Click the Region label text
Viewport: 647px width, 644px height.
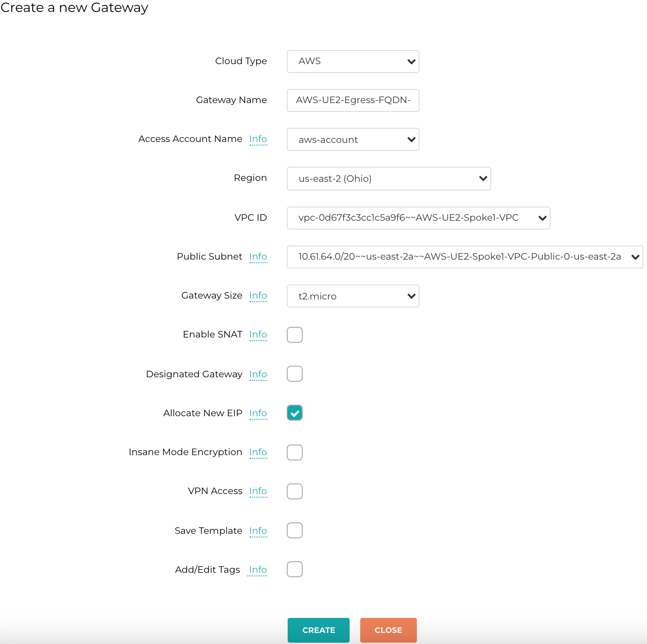pos(250,178)
